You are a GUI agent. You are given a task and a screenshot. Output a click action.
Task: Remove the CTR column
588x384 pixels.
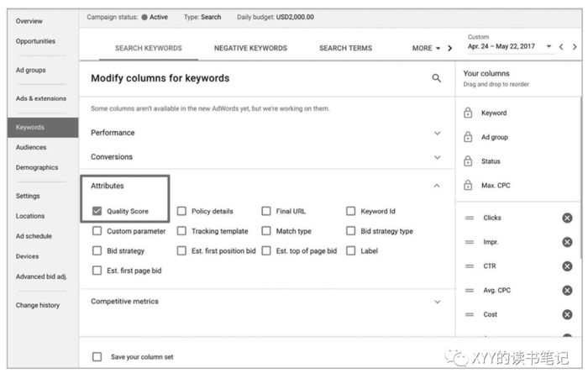pos(567,266)
